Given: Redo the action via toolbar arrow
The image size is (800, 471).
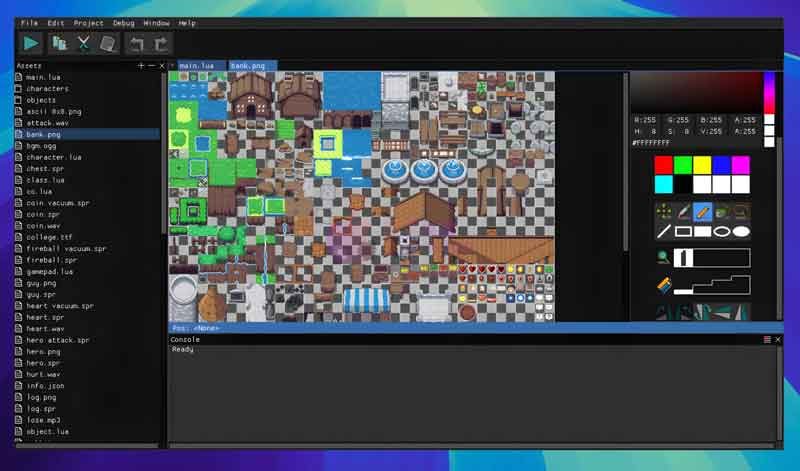Looking at the screenshot, I should pyautogui.click(x=161, y=44).
